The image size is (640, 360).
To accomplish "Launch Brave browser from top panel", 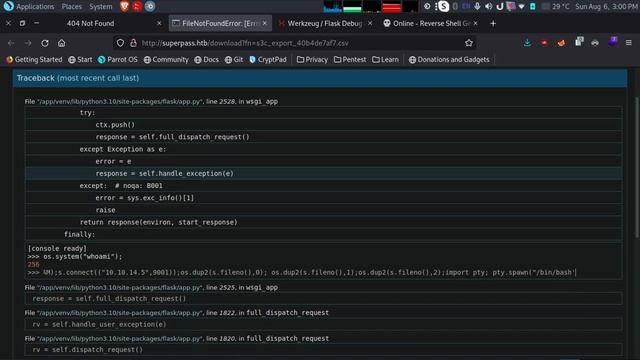I will point(124,6).
